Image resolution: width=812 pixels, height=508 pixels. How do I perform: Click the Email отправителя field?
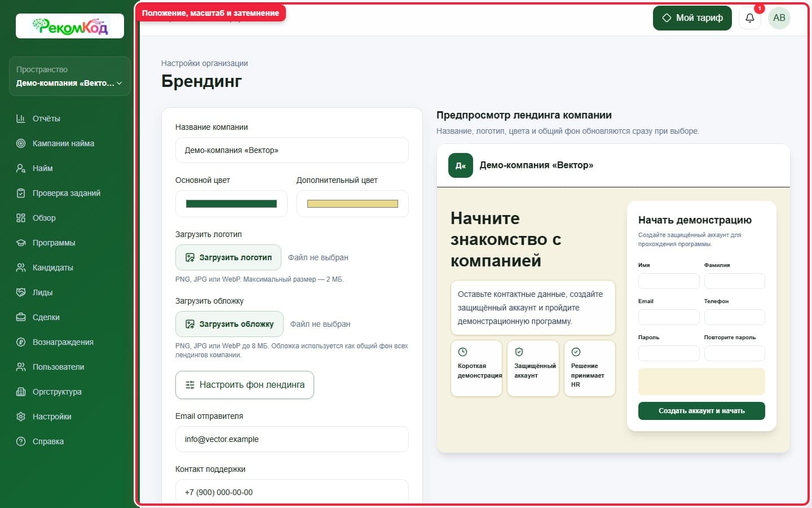click(x=292, y=439)
